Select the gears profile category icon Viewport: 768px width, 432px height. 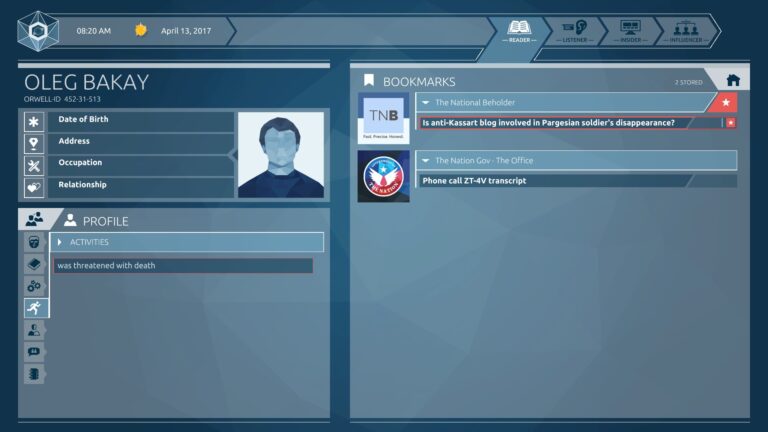(34, 286)
